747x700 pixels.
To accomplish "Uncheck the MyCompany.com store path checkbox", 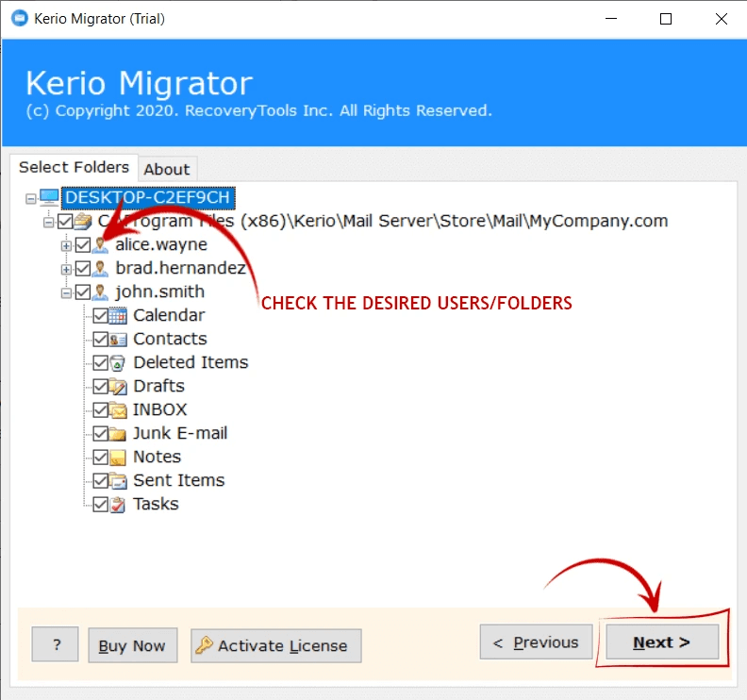I will pos(65,221).
